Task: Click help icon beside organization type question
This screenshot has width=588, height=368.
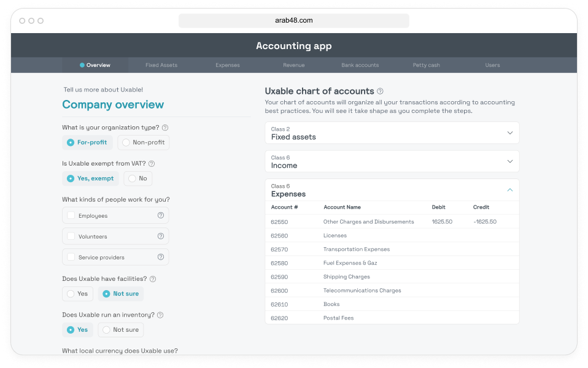Action: coord(165,128)
